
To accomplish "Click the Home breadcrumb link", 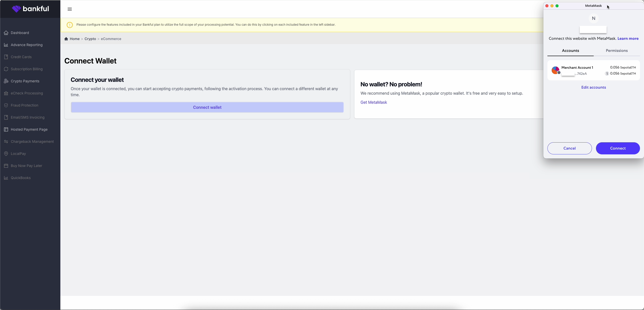I will point(75,39).
